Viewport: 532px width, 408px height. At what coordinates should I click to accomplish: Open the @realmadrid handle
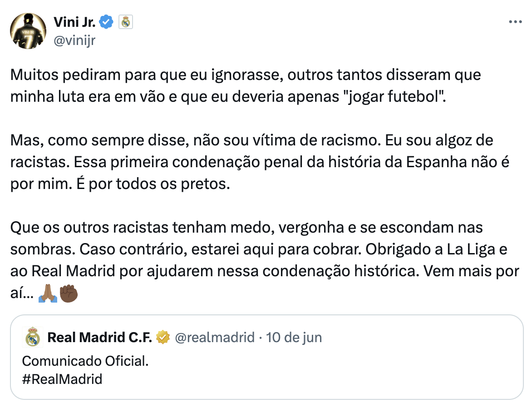click(x=214, y=337)
